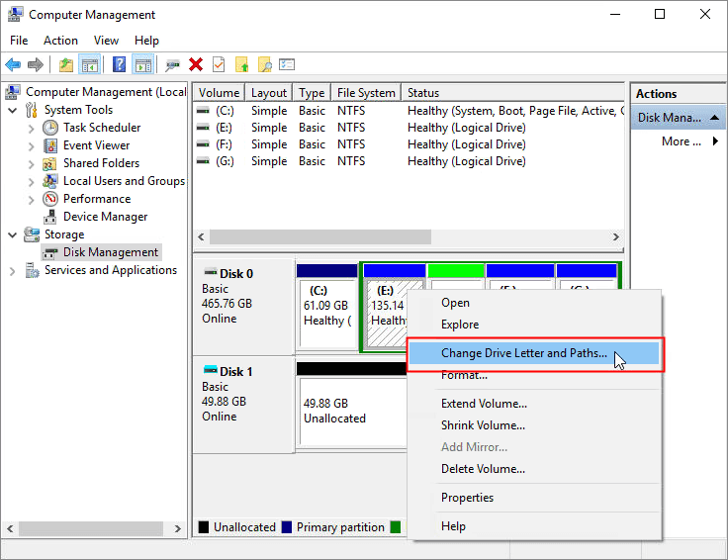
Task: Choose Change Drive Letter and Paths
Action: pos(534,353)
